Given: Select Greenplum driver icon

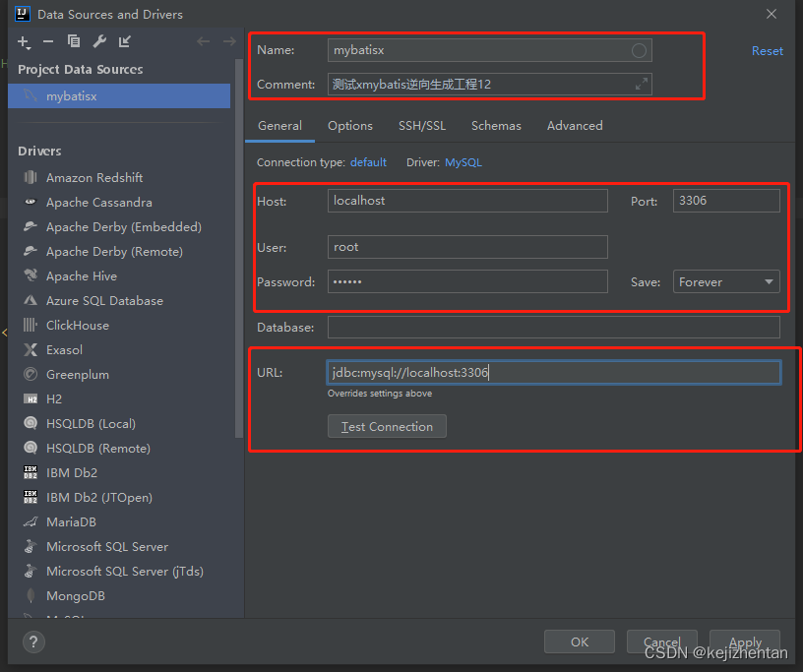Looking at the screenshot, I should click(31, 374).
